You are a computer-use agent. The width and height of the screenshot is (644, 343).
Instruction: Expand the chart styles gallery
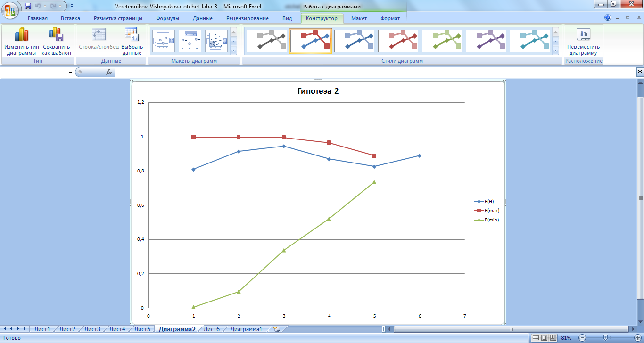click(555, 50)
